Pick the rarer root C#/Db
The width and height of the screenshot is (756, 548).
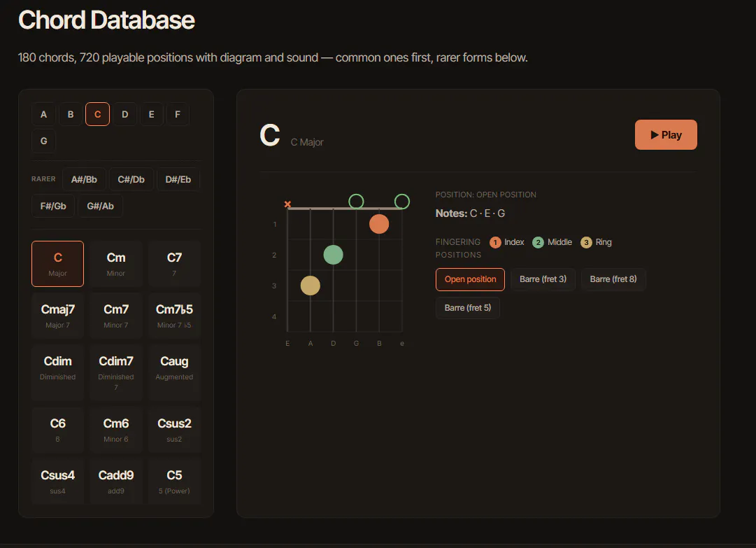pos(131,179)
